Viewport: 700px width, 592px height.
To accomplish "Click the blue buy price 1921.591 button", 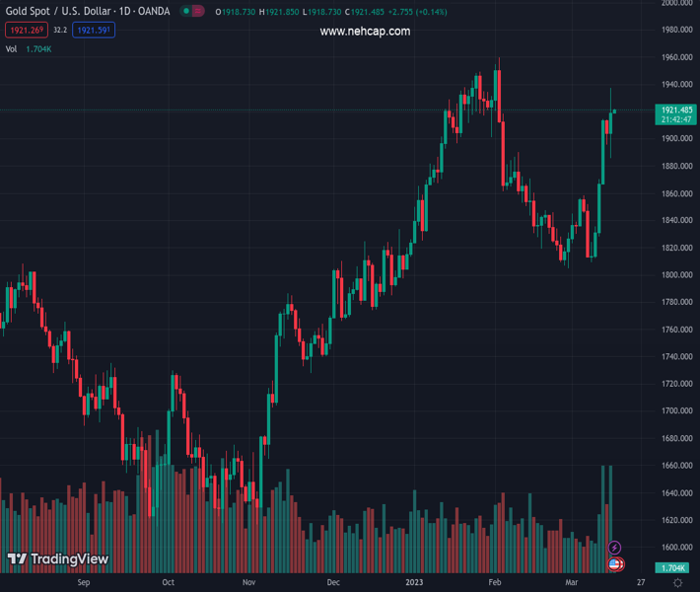I will (95, 31).
